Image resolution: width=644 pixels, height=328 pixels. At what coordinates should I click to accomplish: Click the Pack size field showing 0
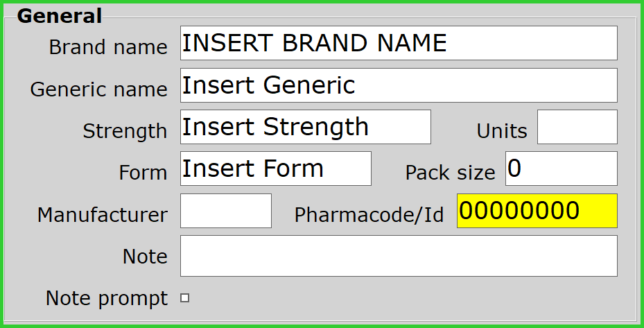[x=561, y=169]
